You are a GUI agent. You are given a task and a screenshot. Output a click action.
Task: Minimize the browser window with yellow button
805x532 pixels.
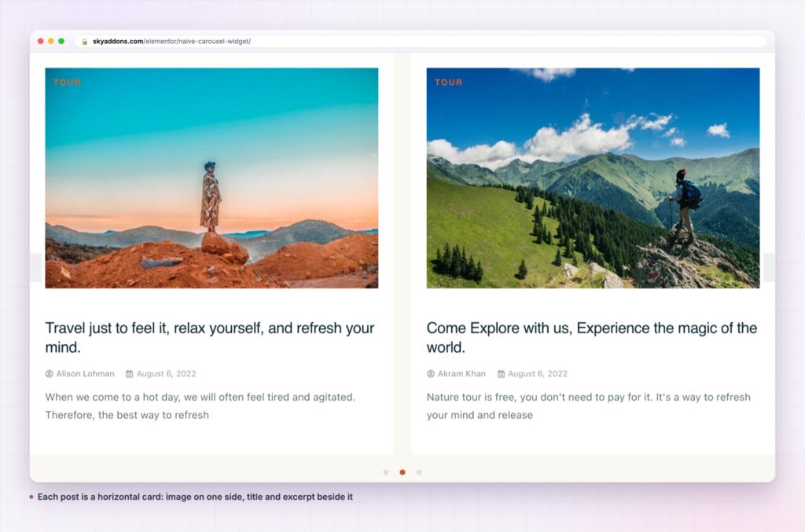pyautogui.click(x=51, y=41)
